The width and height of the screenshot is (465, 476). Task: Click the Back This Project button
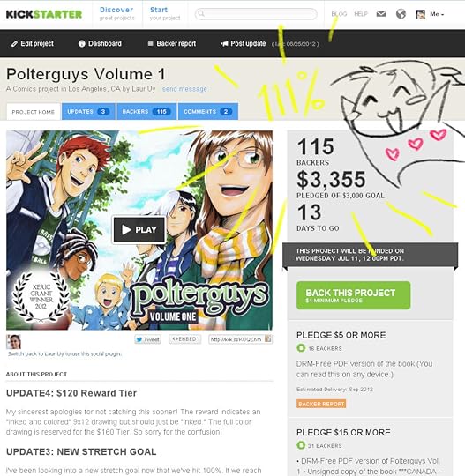coord(354,295)
